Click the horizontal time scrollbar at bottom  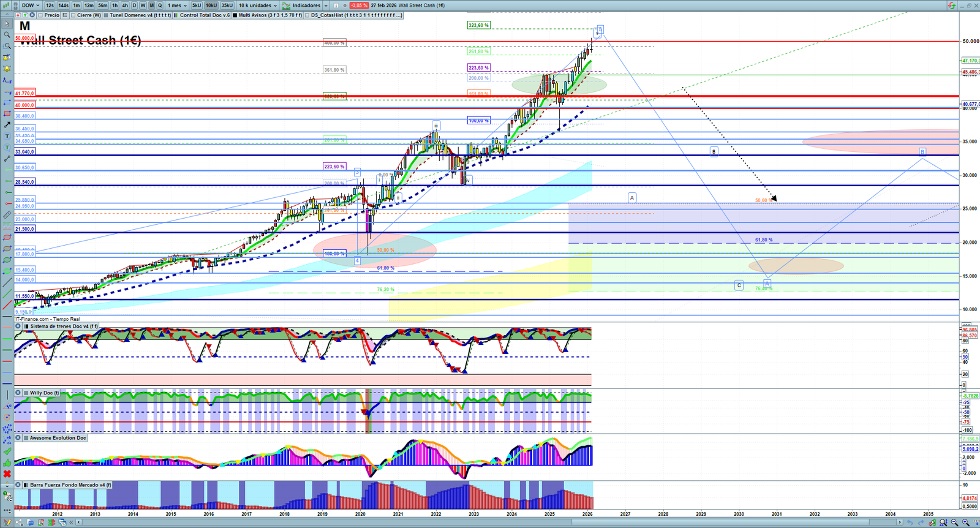point(490,522)
